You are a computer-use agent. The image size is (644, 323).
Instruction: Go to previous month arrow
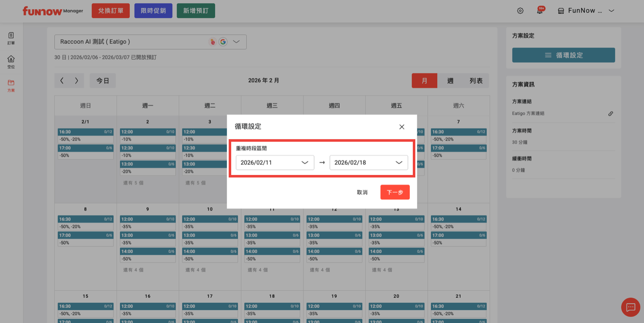point(62,81)
